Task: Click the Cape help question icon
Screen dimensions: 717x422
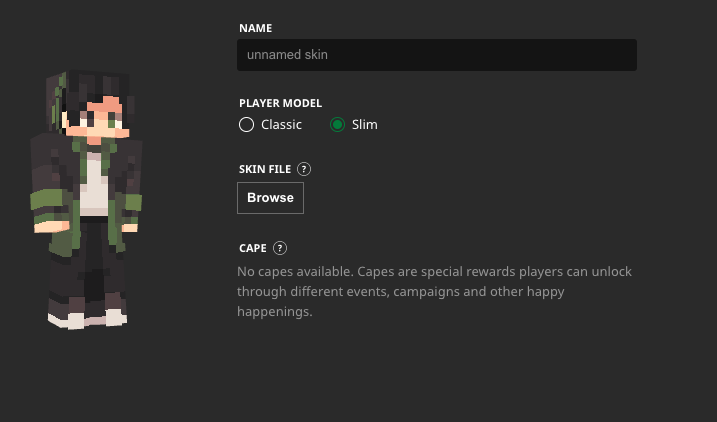Action: [280, 248]
